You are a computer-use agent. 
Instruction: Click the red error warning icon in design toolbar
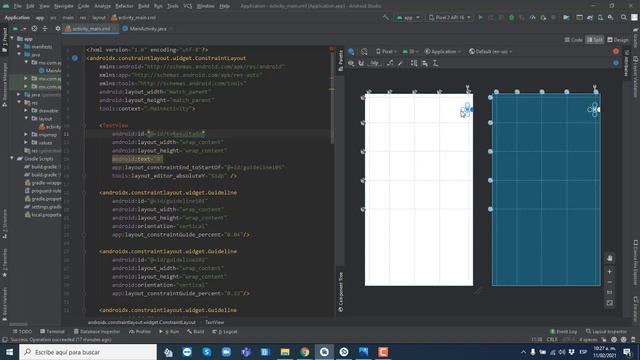[x=616, y=51]
